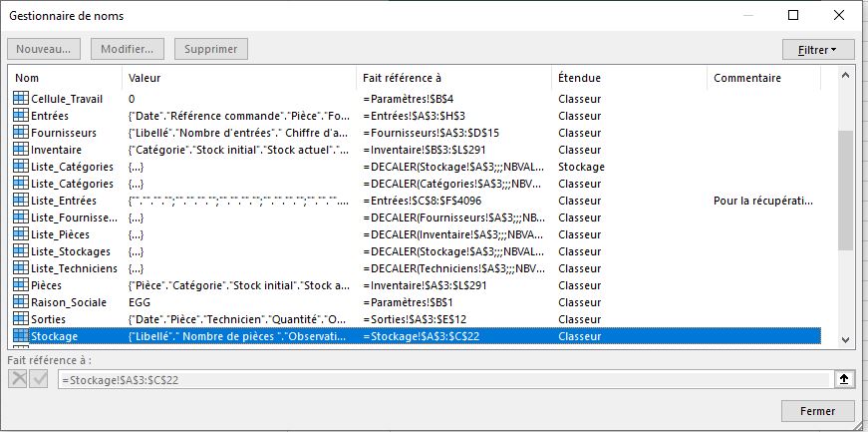868x432 pixels.
Task: Click the scroll up arrow of the list
Action: (846, 76)
